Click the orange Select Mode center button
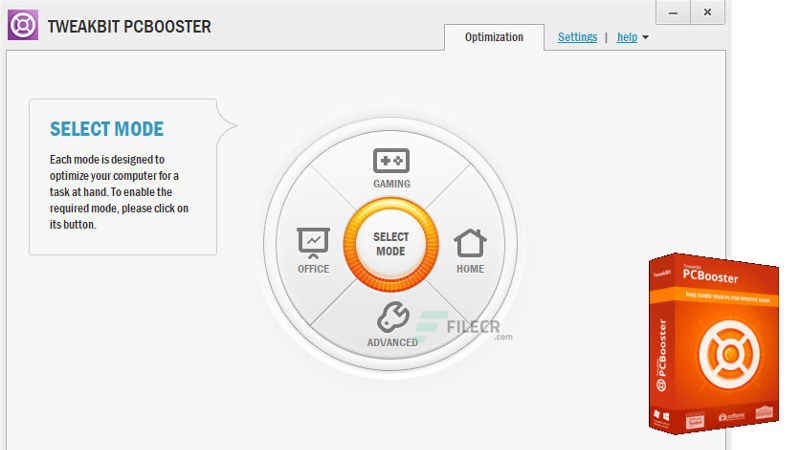 391,244
